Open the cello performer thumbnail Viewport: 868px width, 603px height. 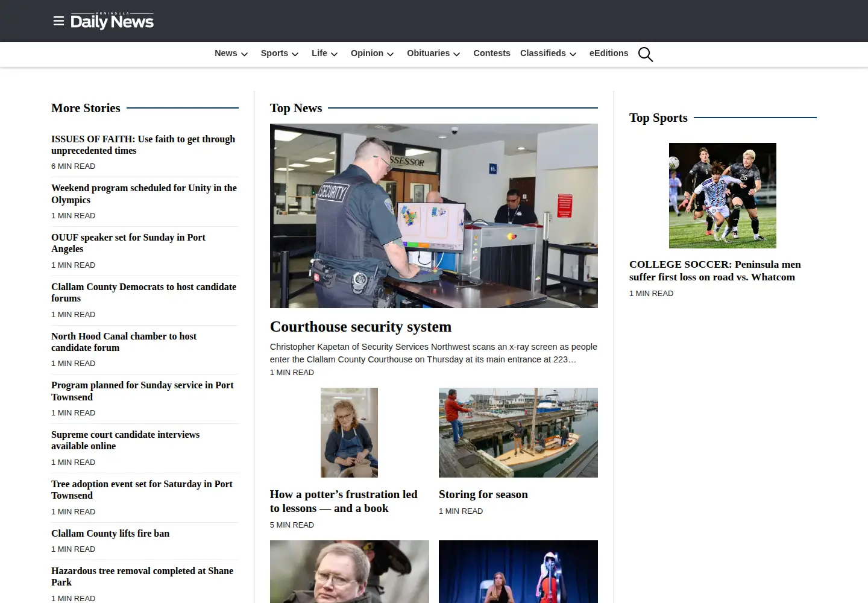518,572
